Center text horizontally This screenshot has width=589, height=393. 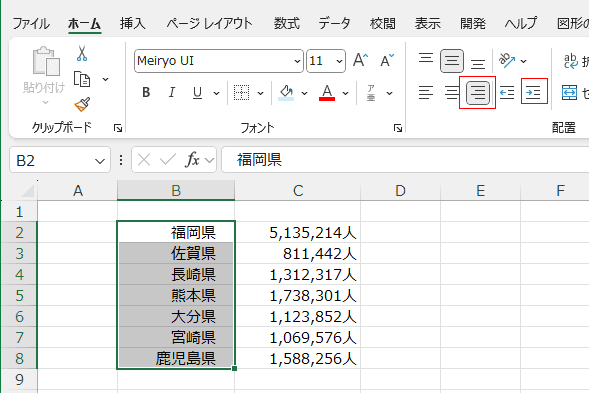click(452, 92)
